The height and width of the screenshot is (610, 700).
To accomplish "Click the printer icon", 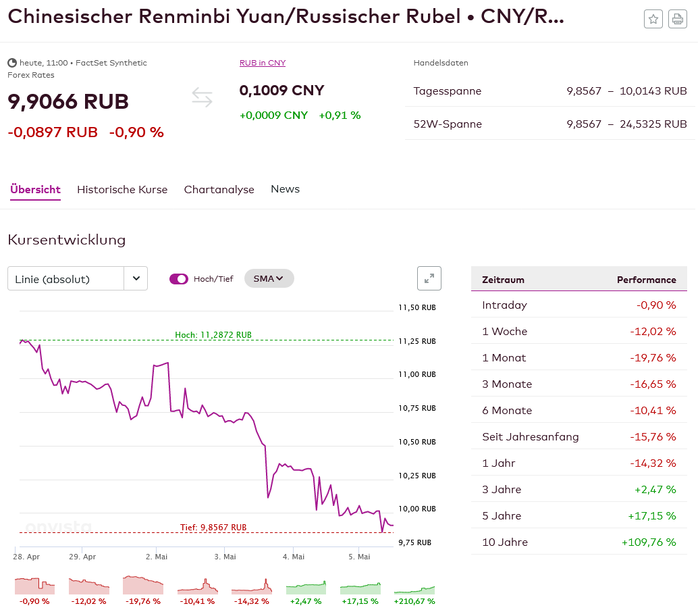I will coord(678,19).
